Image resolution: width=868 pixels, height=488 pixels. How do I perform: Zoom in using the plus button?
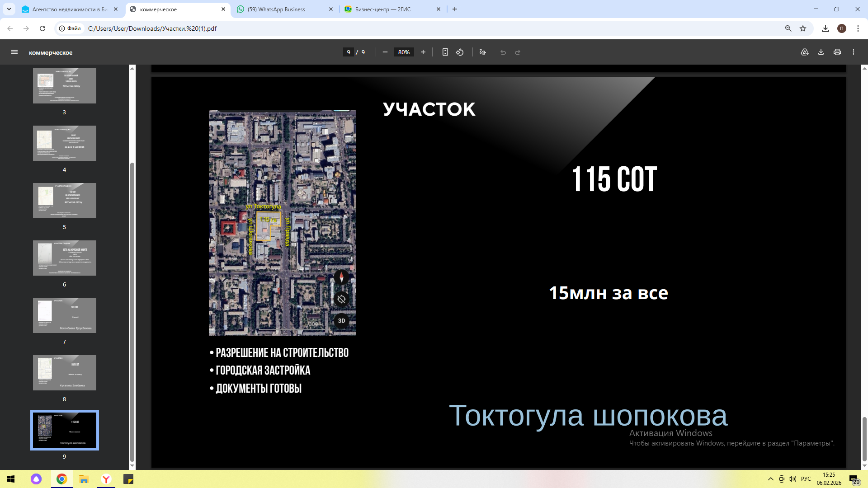pos(423,52)
